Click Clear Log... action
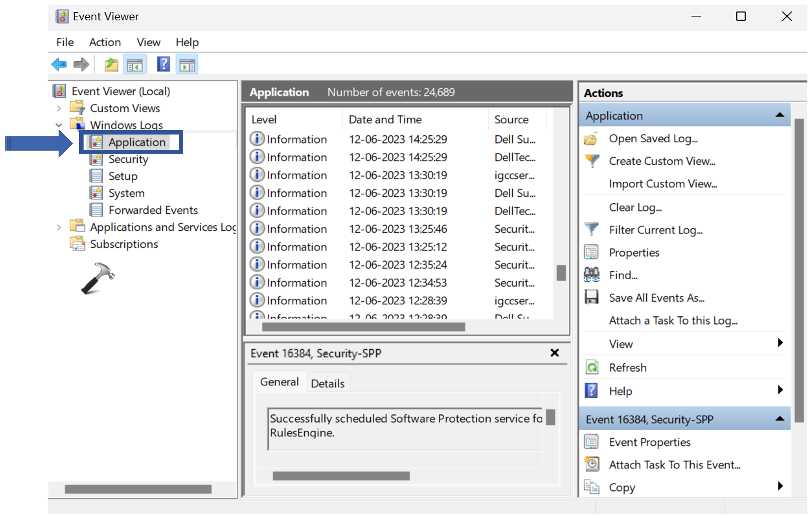 coord(635,207)
